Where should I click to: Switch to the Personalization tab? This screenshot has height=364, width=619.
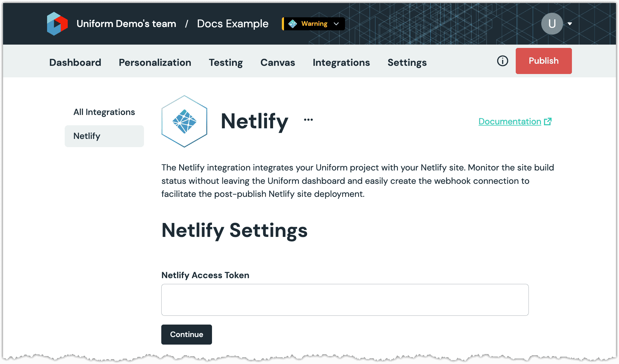[155, 62]
